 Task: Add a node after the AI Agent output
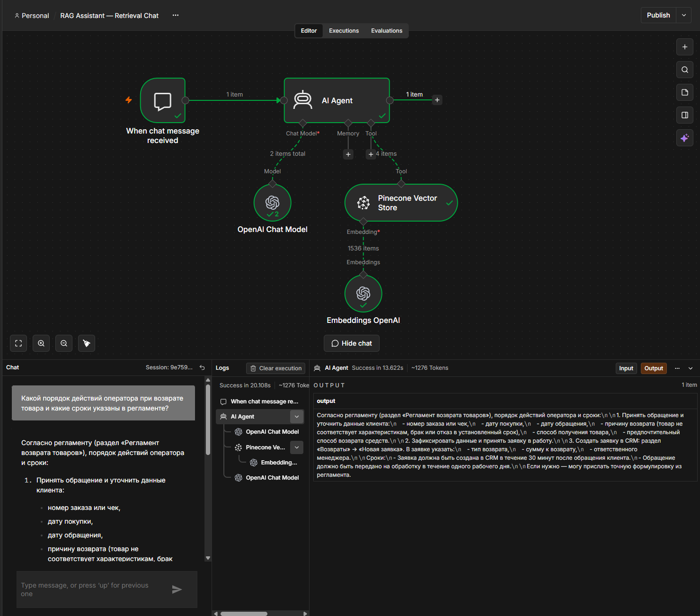point(437,100)
